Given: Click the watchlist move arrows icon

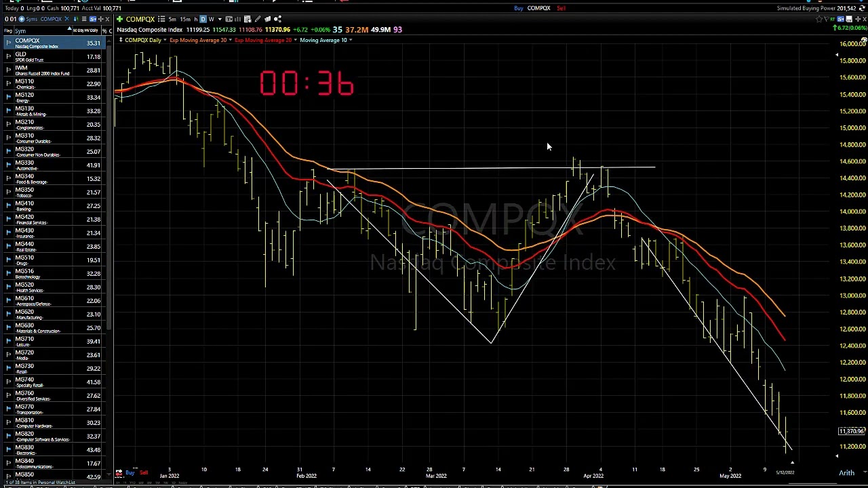Looking at the screenshot, I should click(x=100, y=19).
